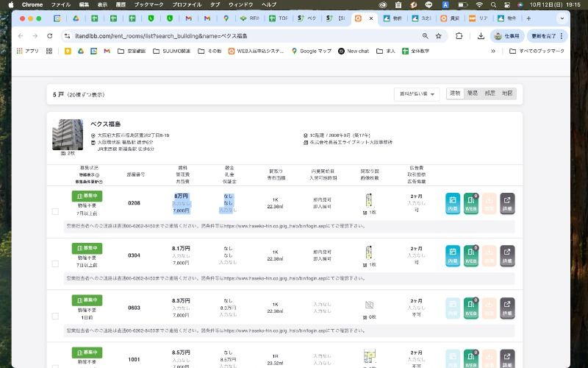The height and width of the screenshot is (368, 588).
Task: Click the 募集中 status badge for room 0603
Action: pyautogui.click(x=87, y=300)
